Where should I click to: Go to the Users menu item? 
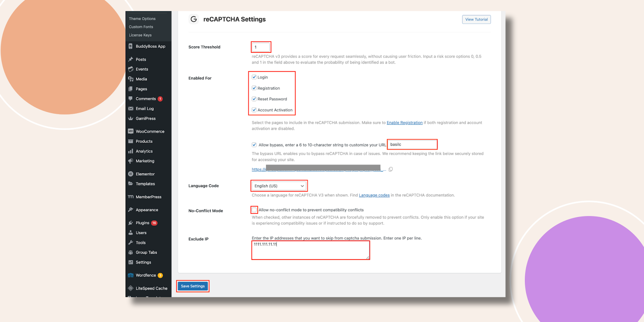[x=141, y=233]
